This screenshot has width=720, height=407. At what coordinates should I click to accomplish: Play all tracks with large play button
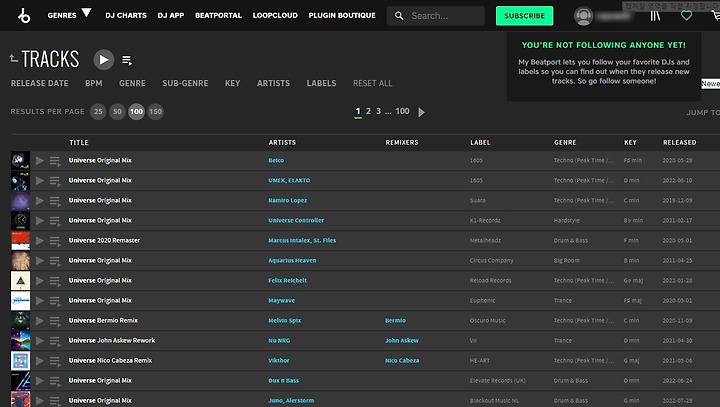(x=104, y=60)
